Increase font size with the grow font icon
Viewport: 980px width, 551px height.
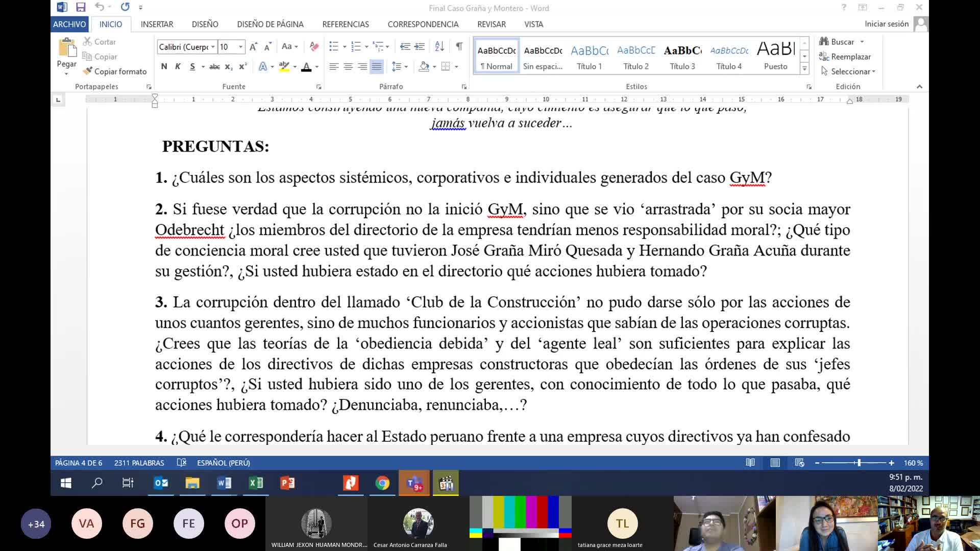coord(254,46)
